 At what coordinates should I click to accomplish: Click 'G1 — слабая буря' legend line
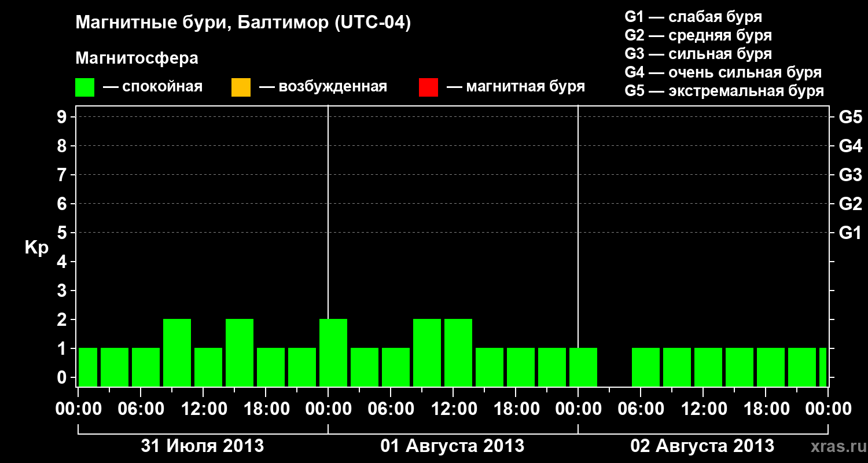pyautogui.click(x=693, y=17)
